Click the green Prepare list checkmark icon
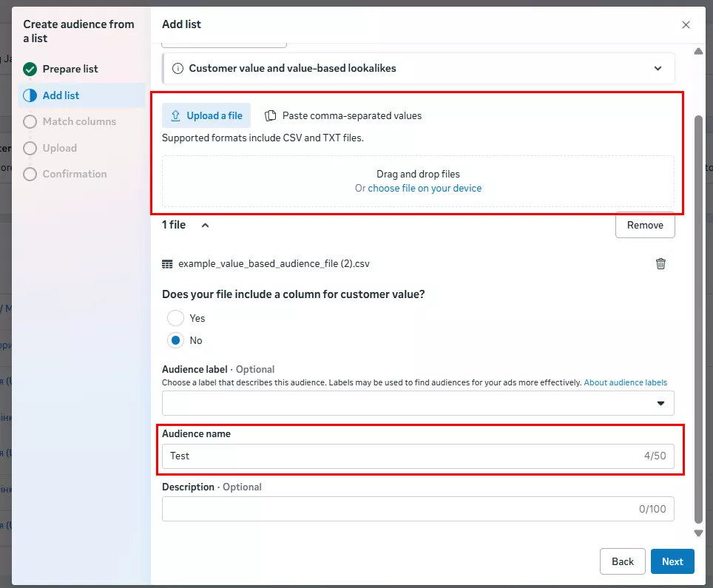Image resolution: width=713 pixels, height=588 pixels. tap(30, 69)
